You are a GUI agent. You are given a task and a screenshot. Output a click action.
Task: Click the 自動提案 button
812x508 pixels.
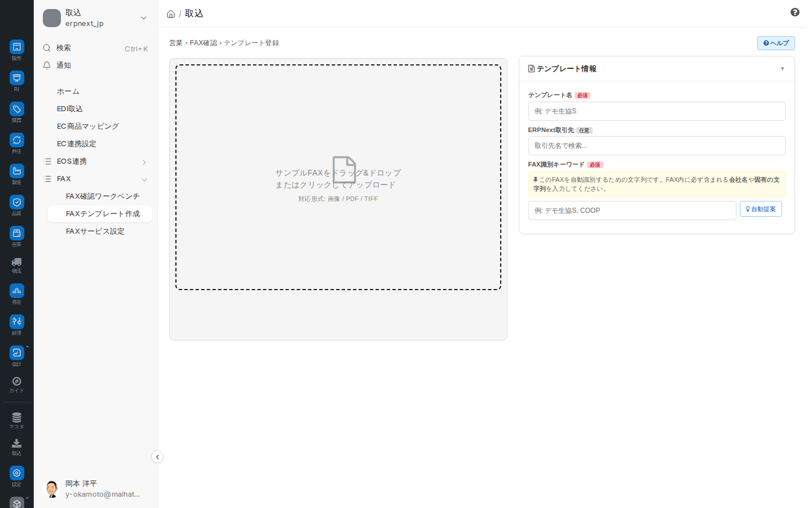pyautogui.click(x=761, y=209)
